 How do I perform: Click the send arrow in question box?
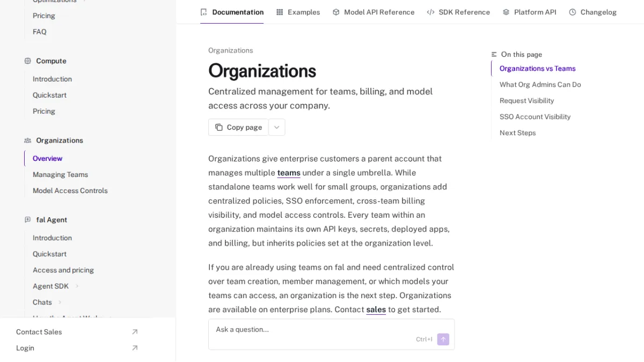[x=443, y=339]
